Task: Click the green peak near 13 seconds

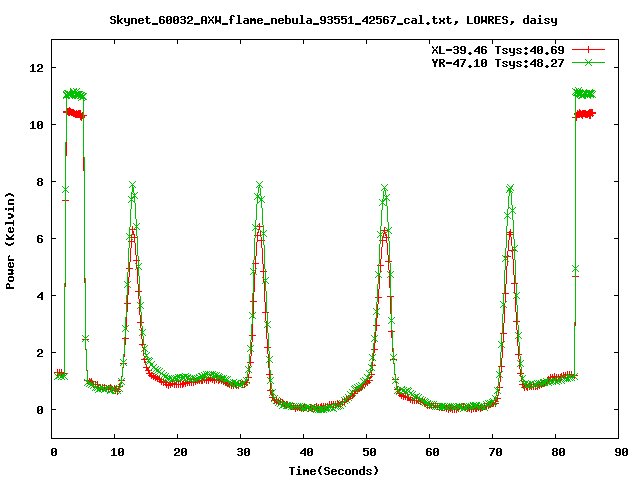Action: (x=132, y=185)
